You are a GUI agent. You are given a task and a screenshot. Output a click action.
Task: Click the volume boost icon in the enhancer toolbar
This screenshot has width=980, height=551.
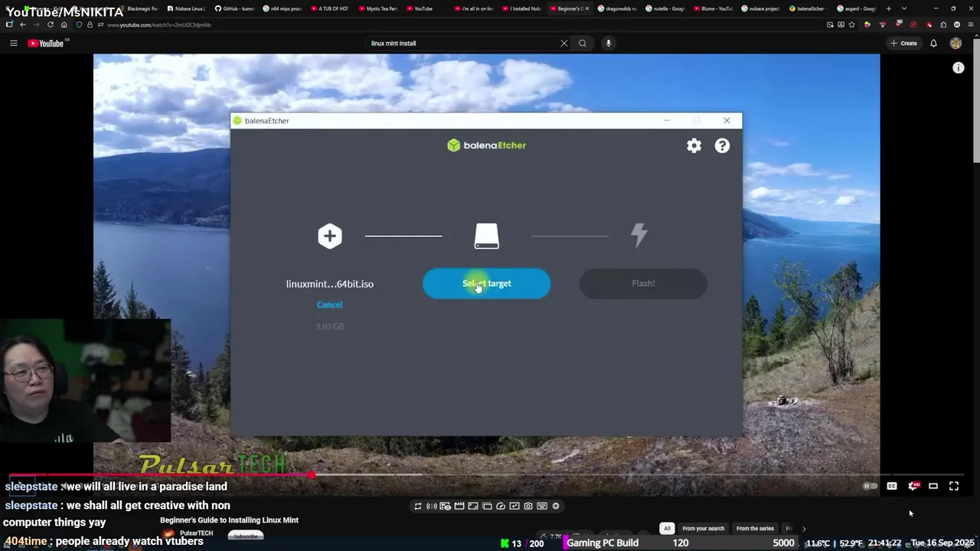pos(432,506)
